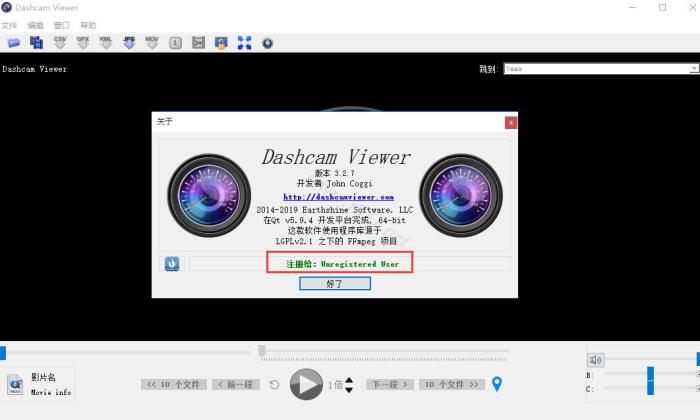Image resolution: width=700 pixels, height=420 pixels.
Task: Click the padlock screen toolbar icon
Action: coord(221,43)
